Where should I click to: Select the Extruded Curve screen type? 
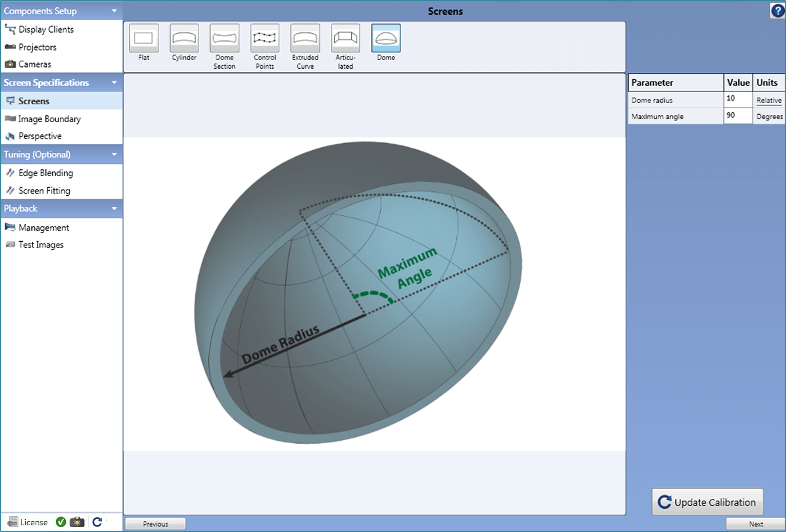click(305, 38)
